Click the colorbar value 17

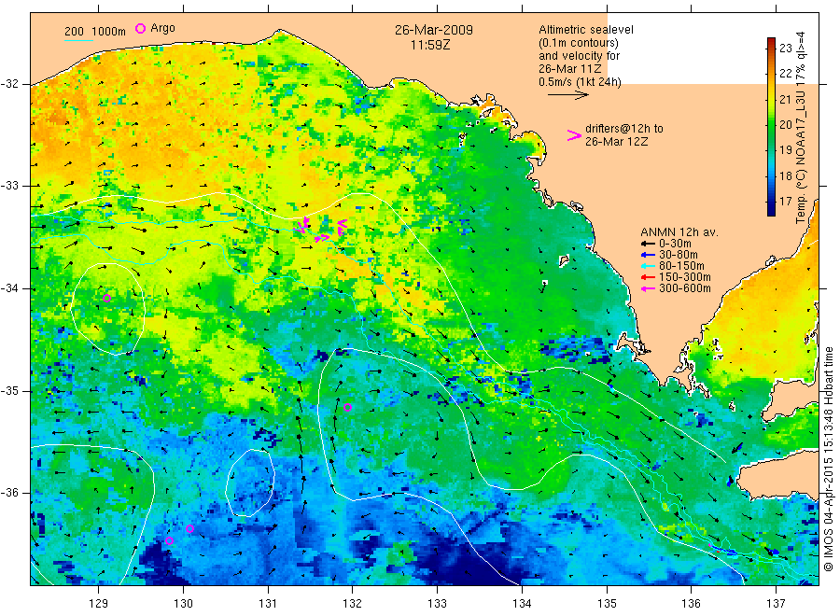(786, 202)
